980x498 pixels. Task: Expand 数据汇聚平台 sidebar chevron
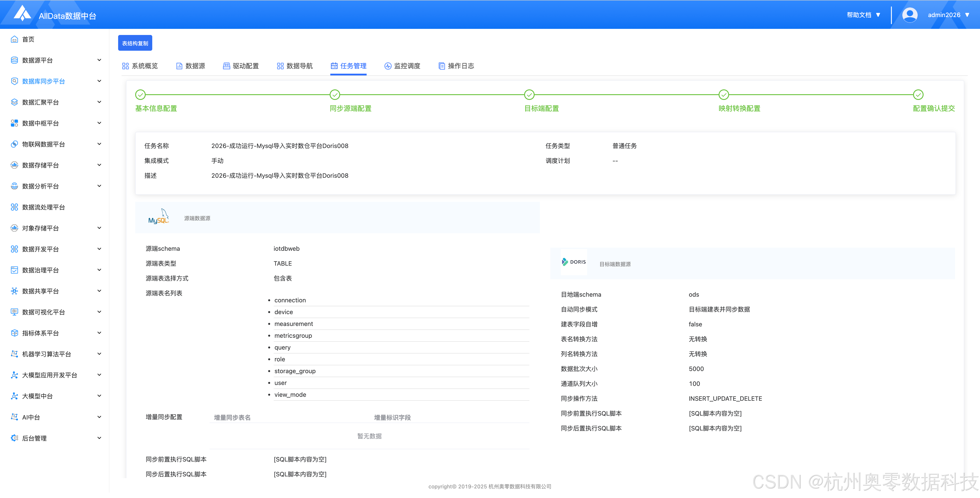coord(99,102)
